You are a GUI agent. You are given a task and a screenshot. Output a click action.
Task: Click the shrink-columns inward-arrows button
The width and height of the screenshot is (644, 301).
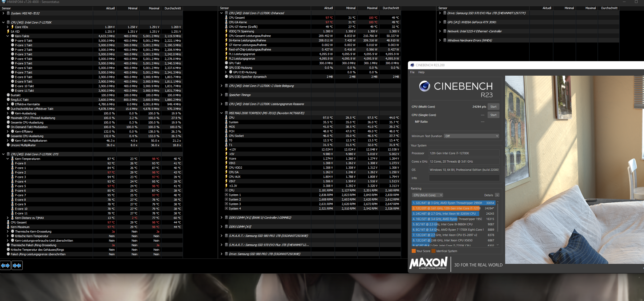pos(17,265)
